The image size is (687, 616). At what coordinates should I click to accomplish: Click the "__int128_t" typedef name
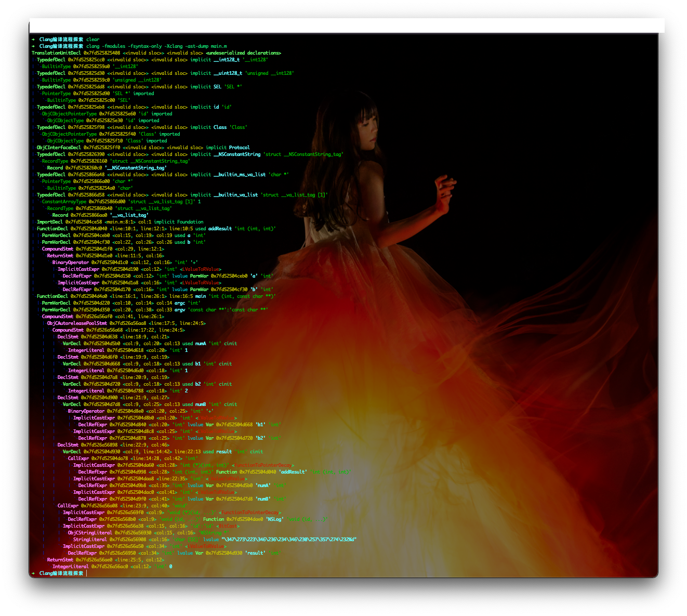[x=227, y=60]
